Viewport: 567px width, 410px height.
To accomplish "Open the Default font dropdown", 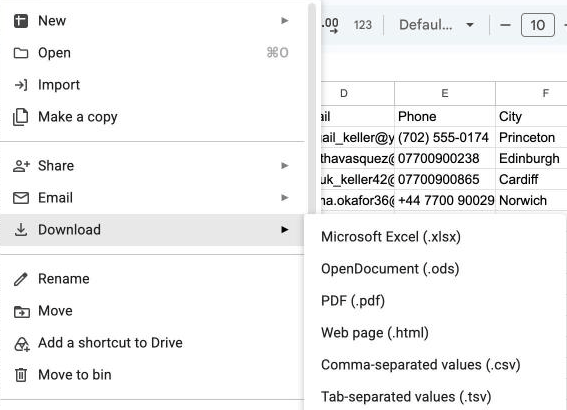I will 436,25.
